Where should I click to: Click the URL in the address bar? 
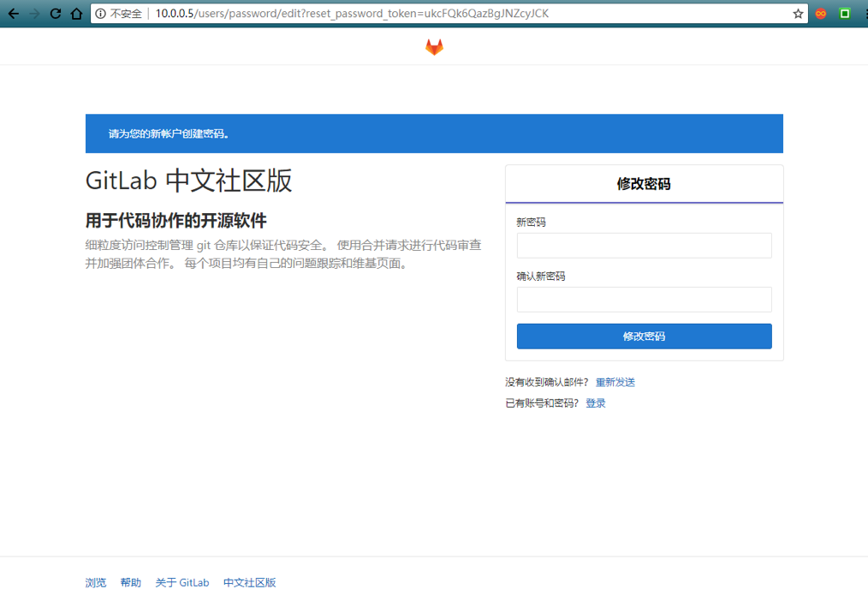point(352,14)
